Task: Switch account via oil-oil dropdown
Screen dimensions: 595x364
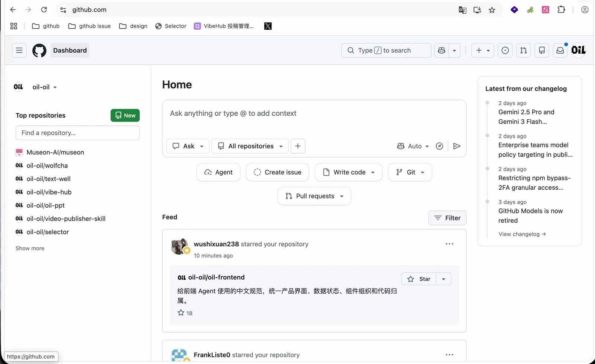Action: (x=44, y=87)
